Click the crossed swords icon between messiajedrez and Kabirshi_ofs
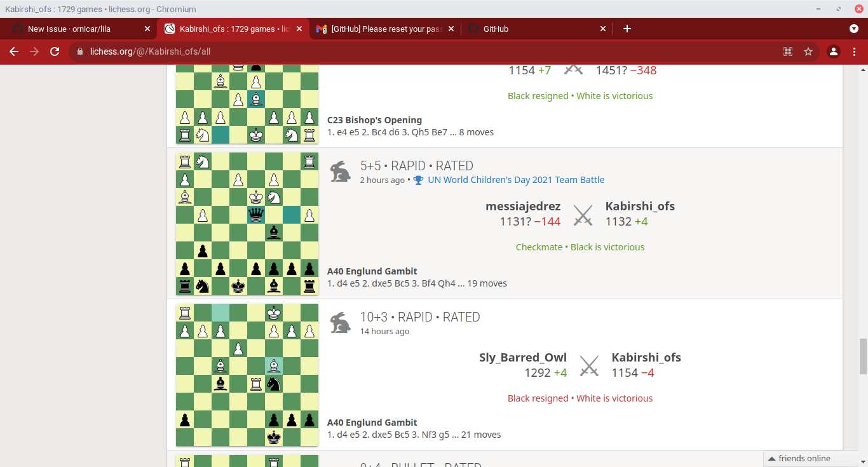The width and height of the screenshot is (868, 467). click(x=582, y=214)
